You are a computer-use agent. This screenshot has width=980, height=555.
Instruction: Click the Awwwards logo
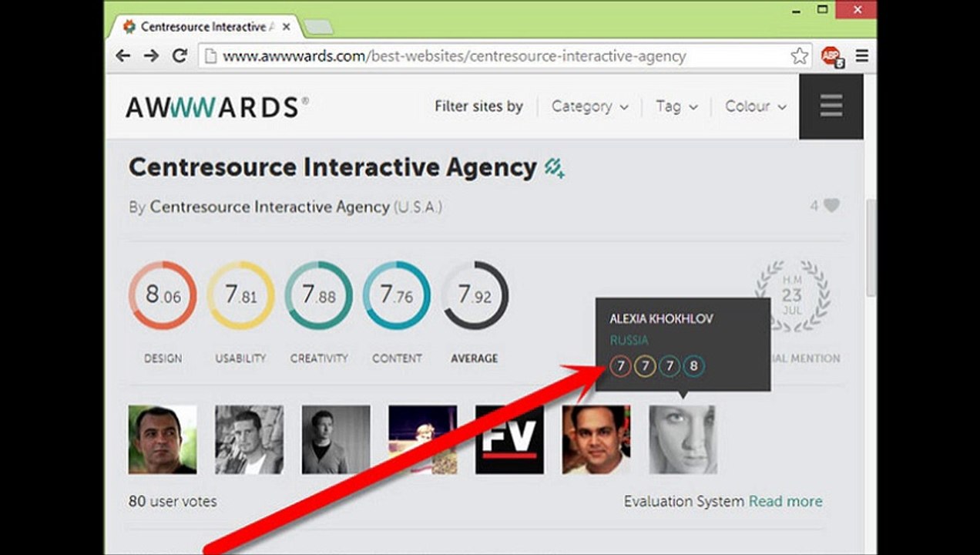pyautogui.click(x=216, y=106)
